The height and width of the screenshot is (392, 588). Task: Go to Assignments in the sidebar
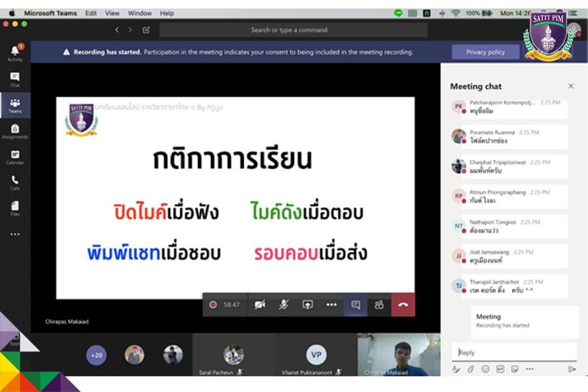14,131
